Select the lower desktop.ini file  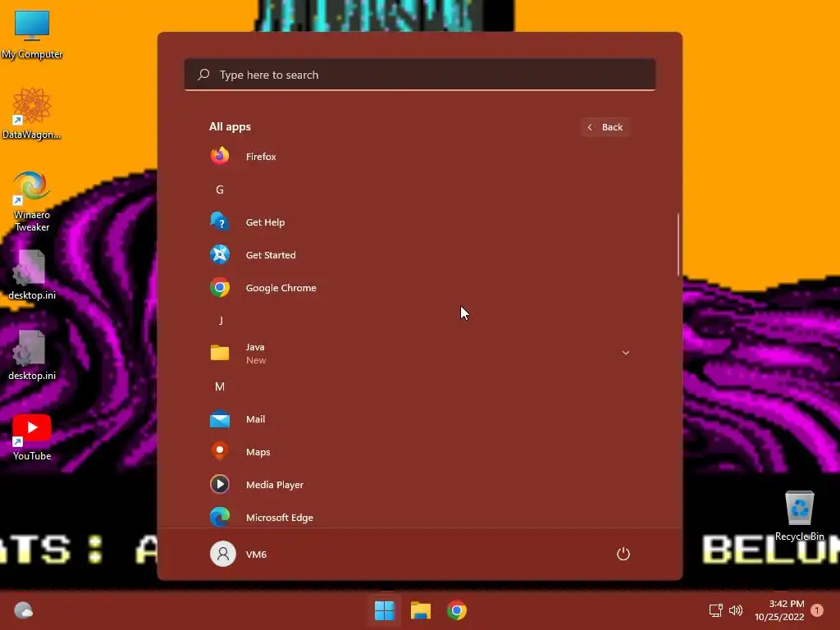32,355
